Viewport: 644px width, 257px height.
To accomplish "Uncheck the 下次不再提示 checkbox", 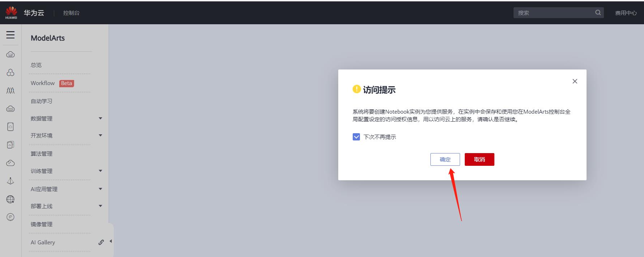I will [356, 137].
